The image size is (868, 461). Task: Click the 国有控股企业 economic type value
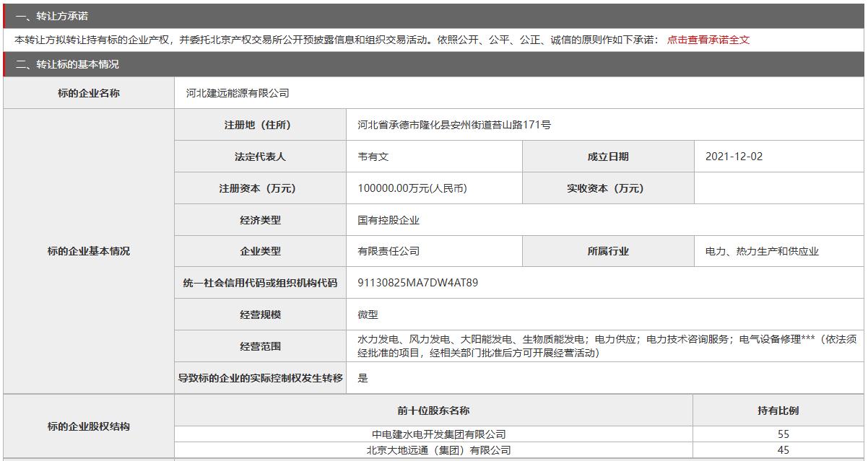[388, 220]
